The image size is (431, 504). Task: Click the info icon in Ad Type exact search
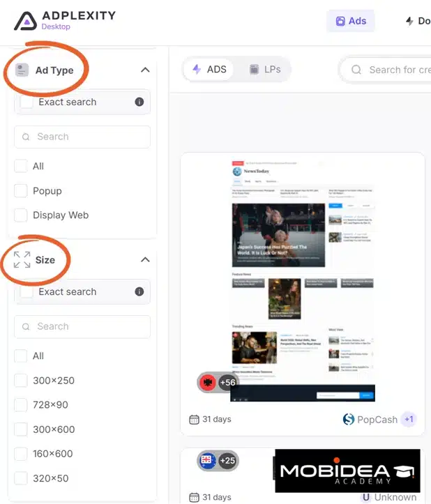click(139, 102)
